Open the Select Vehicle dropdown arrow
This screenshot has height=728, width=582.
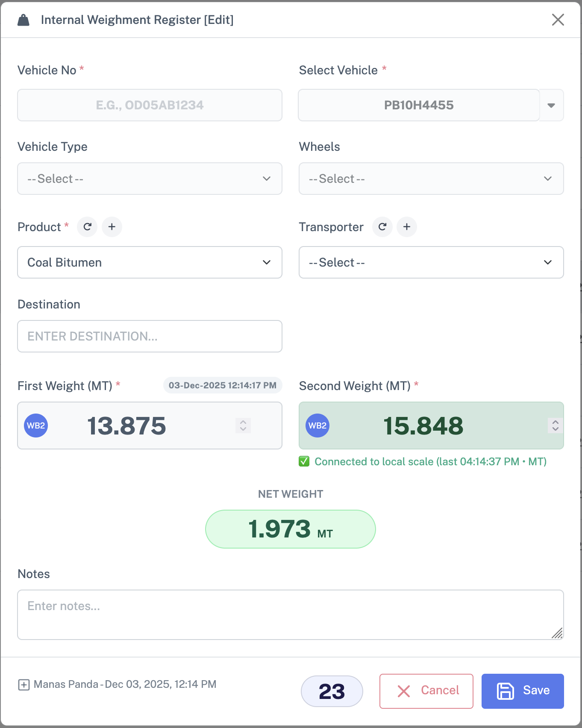(x=551, y=106)
